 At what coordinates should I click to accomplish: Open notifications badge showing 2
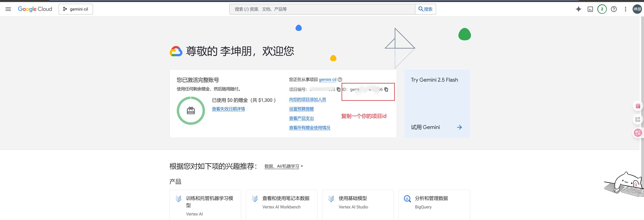pos(602,9)
